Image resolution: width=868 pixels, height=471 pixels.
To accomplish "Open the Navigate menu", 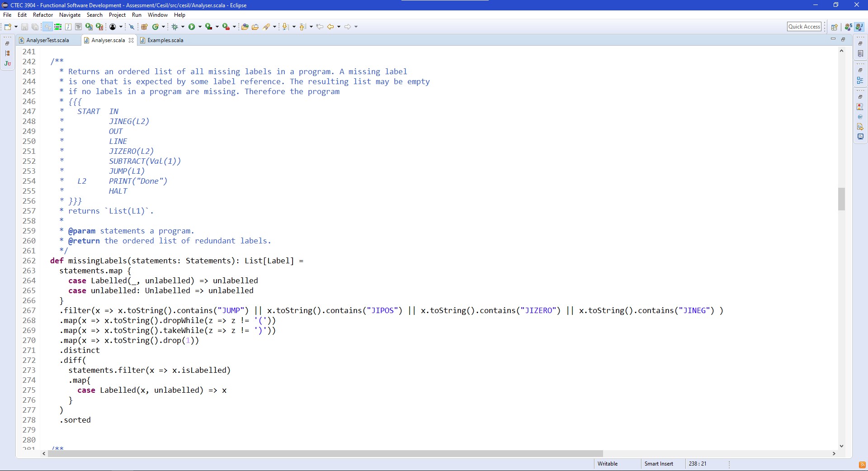I will pos(70,15).
